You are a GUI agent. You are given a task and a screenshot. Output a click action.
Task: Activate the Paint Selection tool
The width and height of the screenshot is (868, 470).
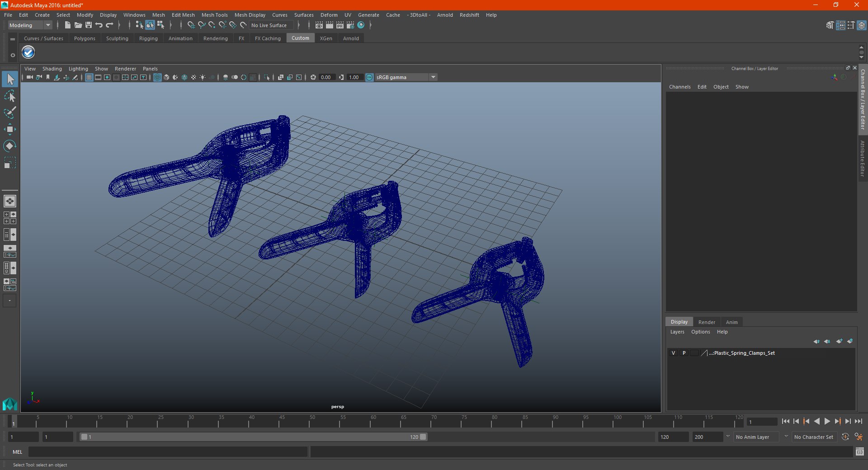[9, 113]
